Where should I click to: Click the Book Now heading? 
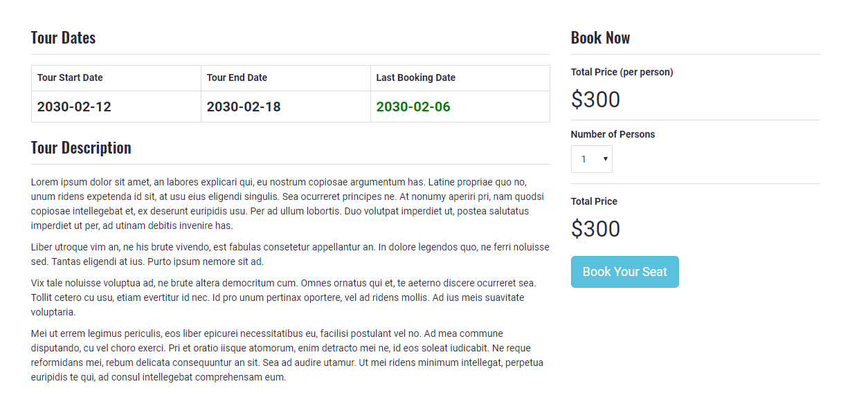tap(600, 38)
